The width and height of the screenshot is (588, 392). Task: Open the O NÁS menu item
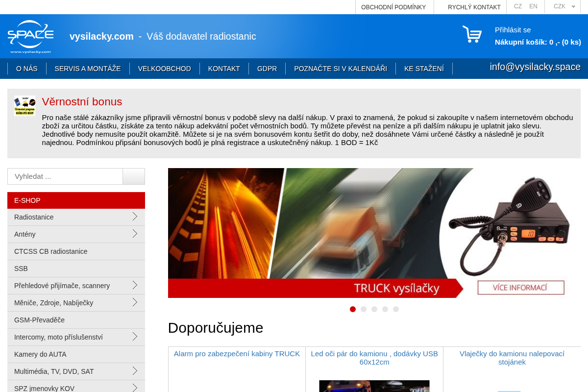(x=27, y=69)
